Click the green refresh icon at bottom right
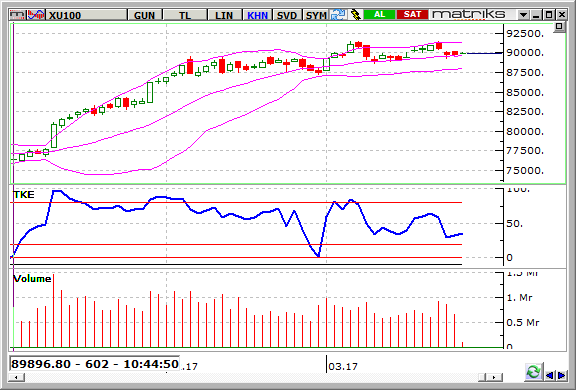Viewport: 576px width, 390px height. [x=533, y=372]
